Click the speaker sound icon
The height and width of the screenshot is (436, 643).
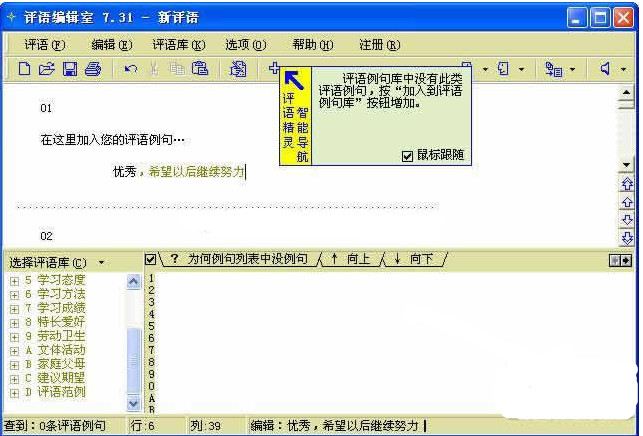(x=605, y=68)
